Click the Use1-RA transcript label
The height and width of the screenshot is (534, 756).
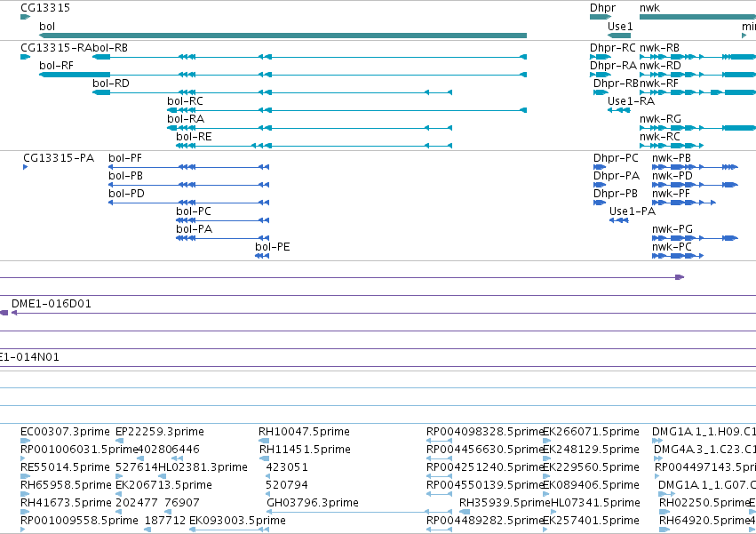631,101
